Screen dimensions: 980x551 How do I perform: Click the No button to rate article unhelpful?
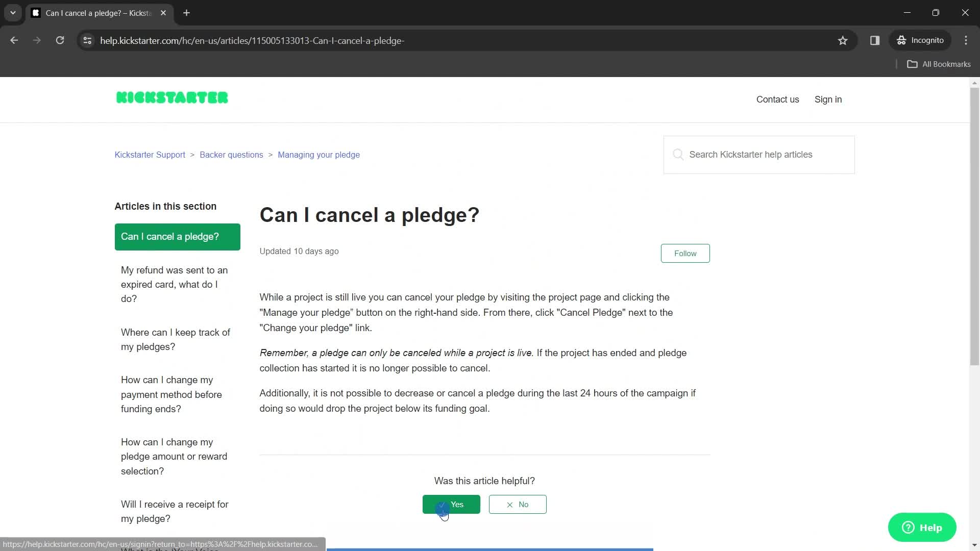click(x=518, y=504)
